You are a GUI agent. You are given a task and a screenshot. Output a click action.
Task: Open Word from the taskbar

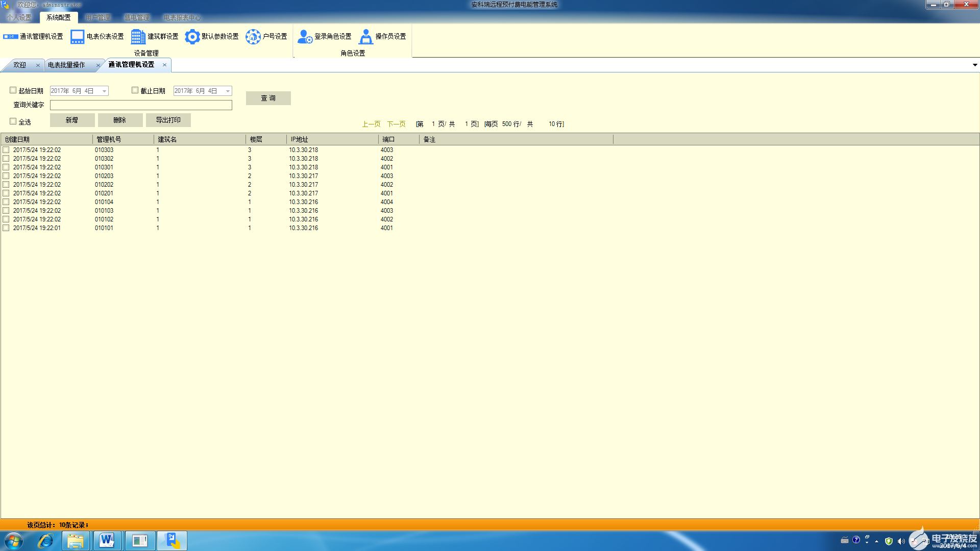click(107, 541)
